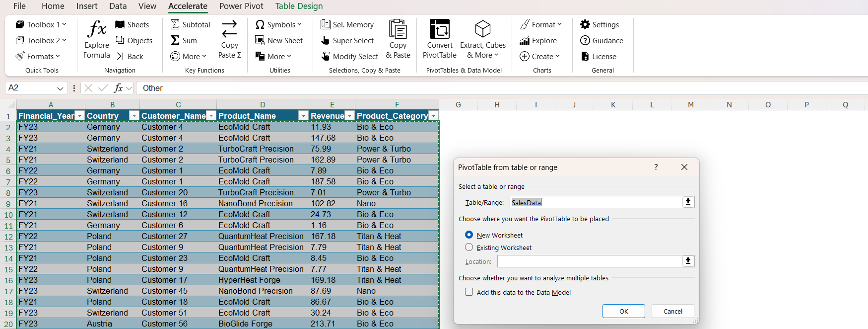The image size is (868, 329).
Task: Cancel formula bar entry with X
Action: (88, 88)
